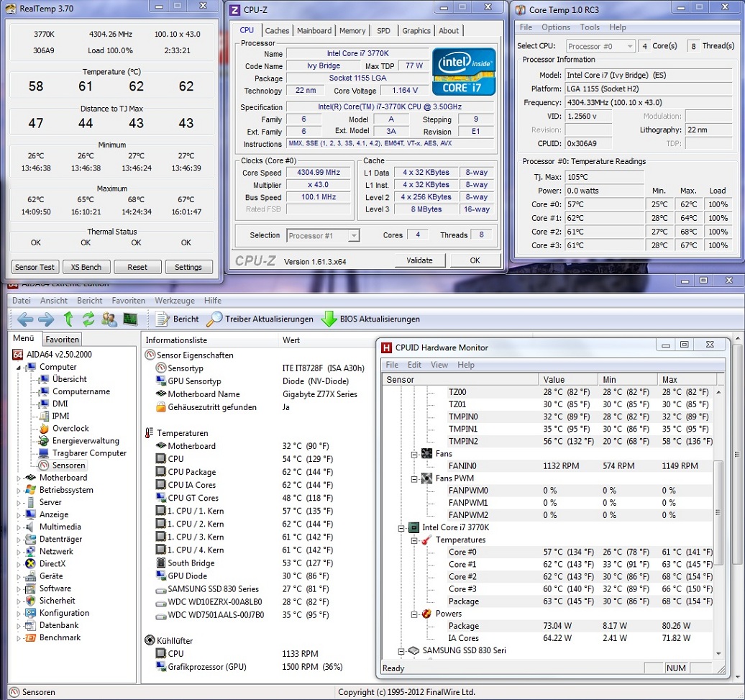Select Computername in AIDA64 tree
745x700 pixels.
point(81,391)
